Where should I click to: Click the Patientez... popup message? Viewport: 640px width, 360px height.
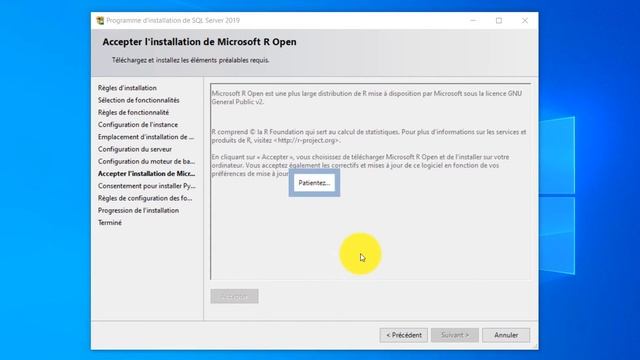(314, 183)
